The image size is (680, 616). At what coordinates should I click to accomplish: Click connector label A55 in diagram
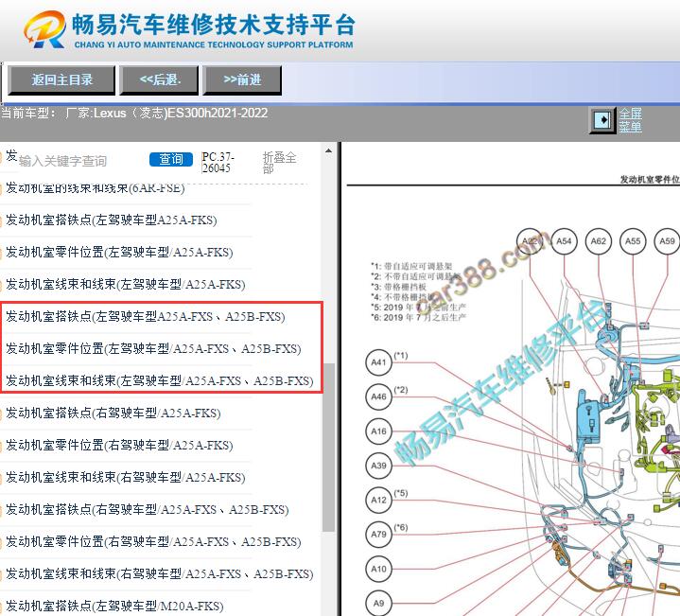tap(633, 241)
